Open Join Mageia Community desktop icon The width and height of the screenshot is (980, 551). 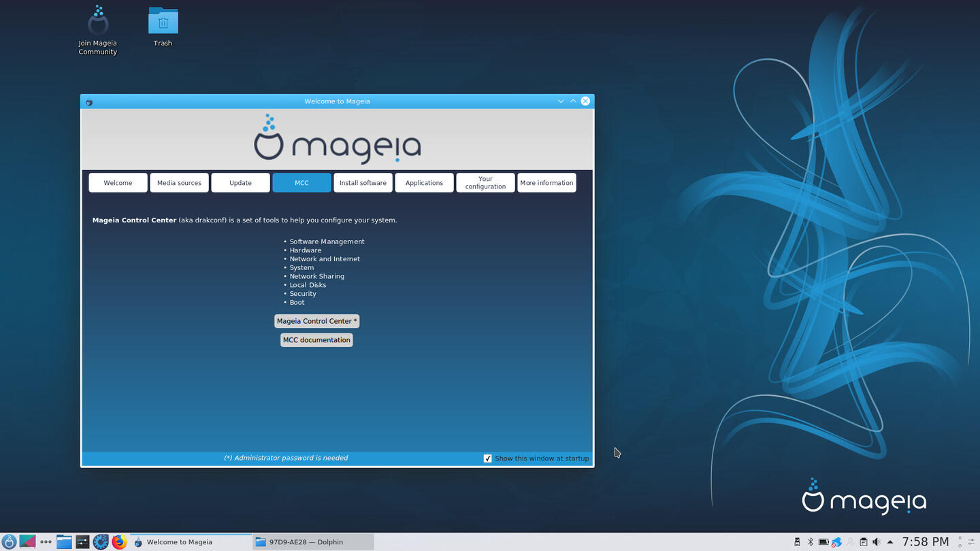[98, 31]
